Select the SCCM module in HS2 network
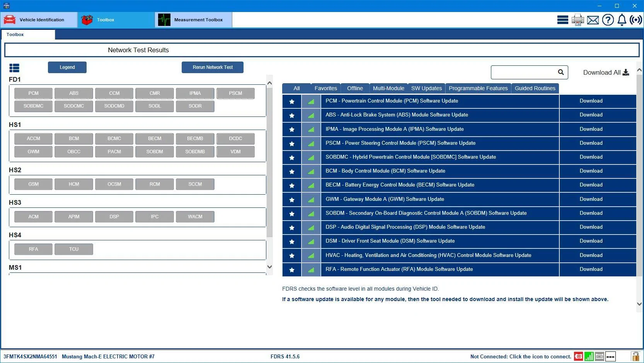The image size is (644, 363). click(x=195, y=184)
